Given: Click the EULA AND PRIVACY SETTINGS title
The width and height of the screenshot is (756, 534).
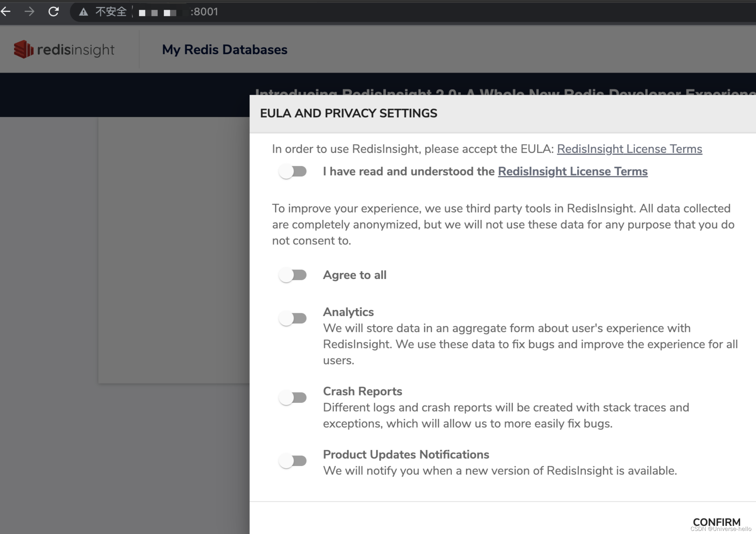Looking at the screenshot, I should point(349,113).
